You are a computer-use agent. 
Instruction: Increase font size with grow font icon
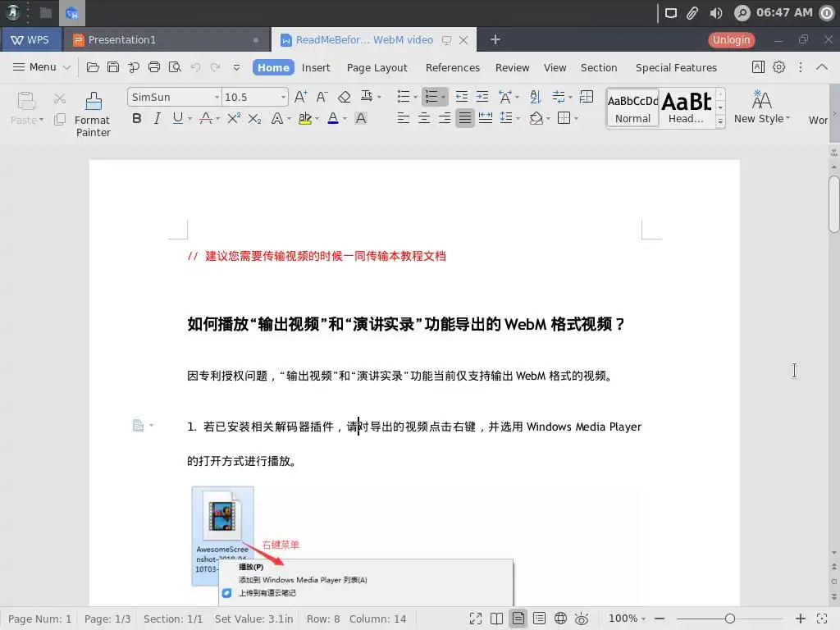[300, 97]
